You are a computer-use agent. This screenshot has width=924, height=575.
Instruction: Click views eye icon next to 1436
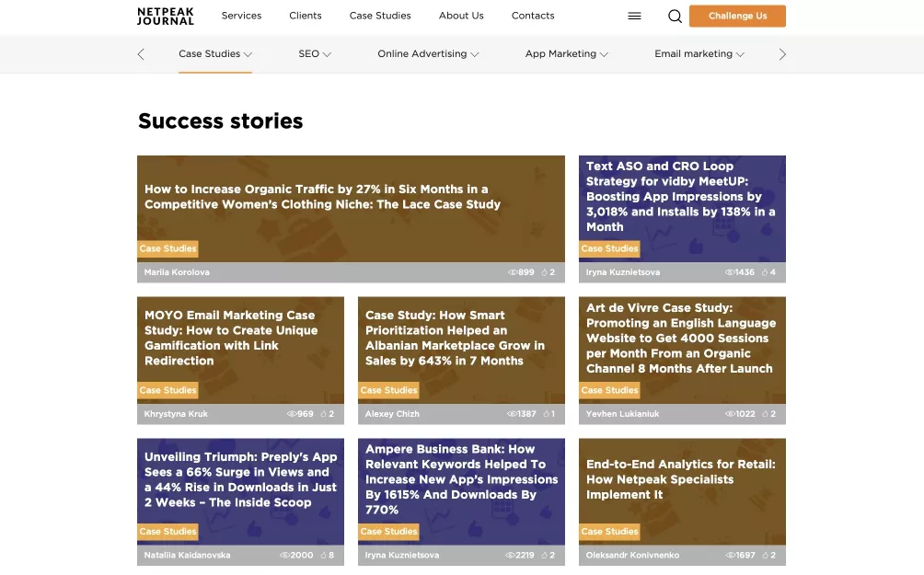[730, 272]
